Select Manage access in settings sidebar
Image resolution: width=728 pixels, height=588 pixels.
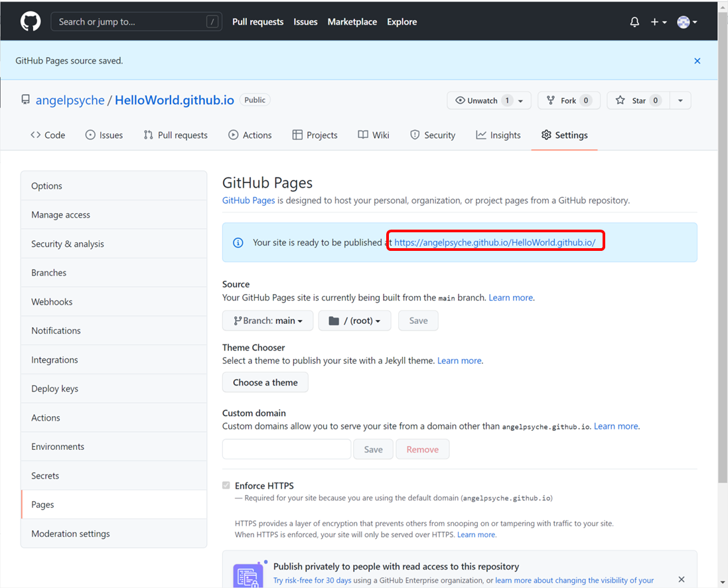click(x=113, y=214)
